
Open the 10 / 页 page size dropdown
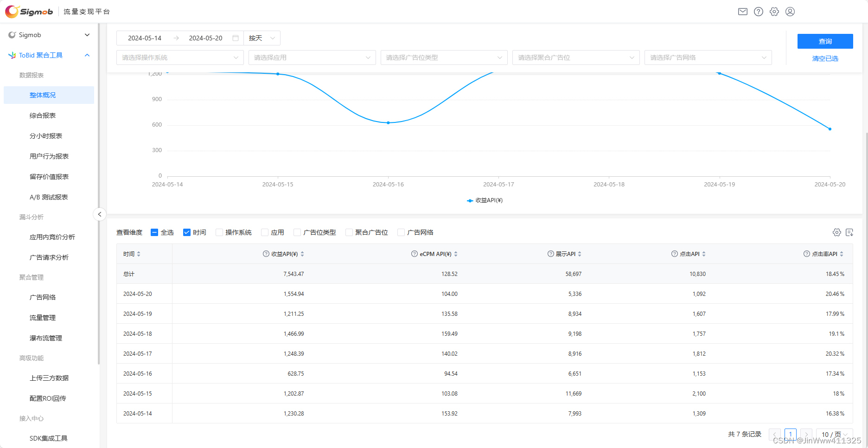(834, 435)
